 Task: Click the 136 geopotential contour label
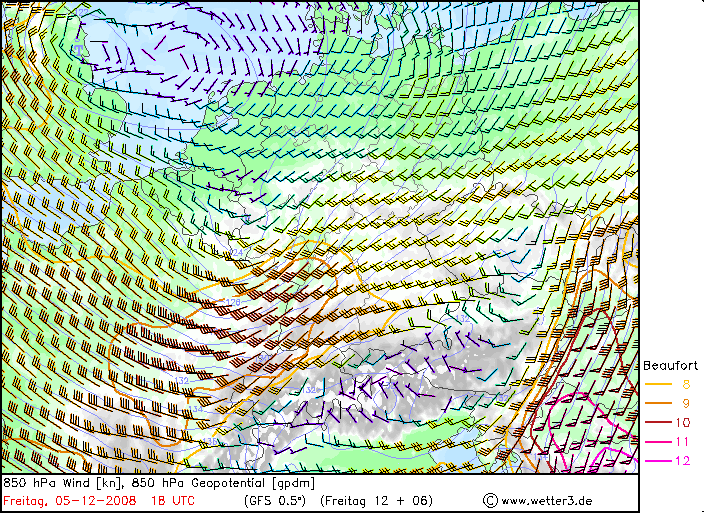point(210,441)
